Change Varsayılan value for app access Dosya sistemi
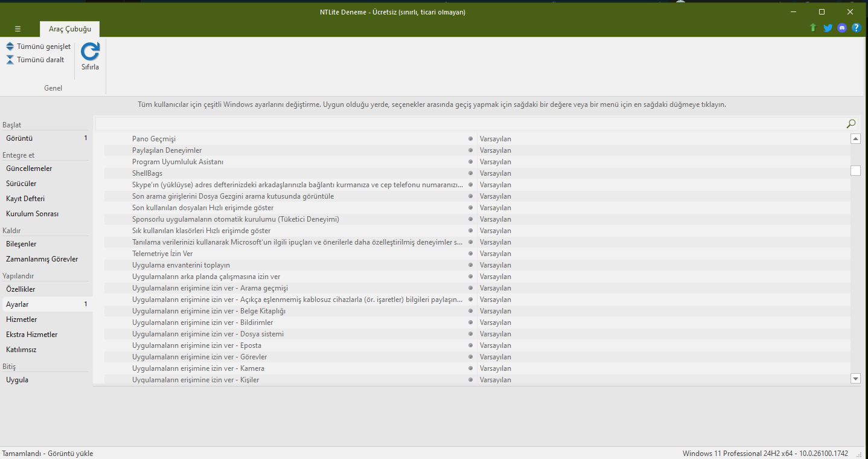 496,334
